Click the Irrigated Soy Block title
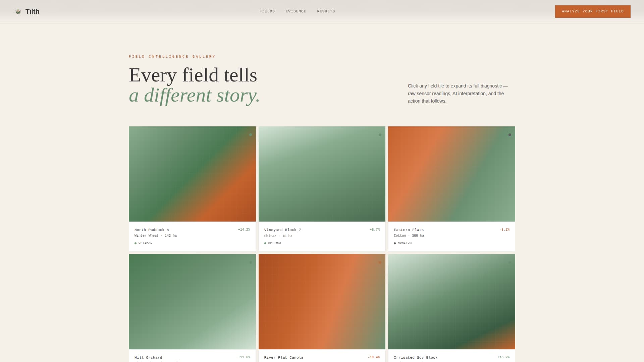644x362 pixels. pyautogui.click(x=416, y=358)
